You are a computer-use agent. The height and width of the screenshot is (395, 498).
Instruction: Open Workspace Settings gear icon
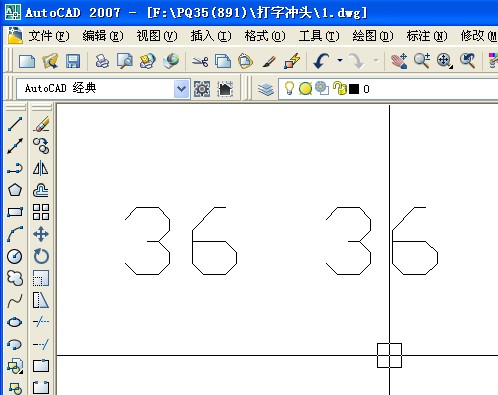point(202,89)
